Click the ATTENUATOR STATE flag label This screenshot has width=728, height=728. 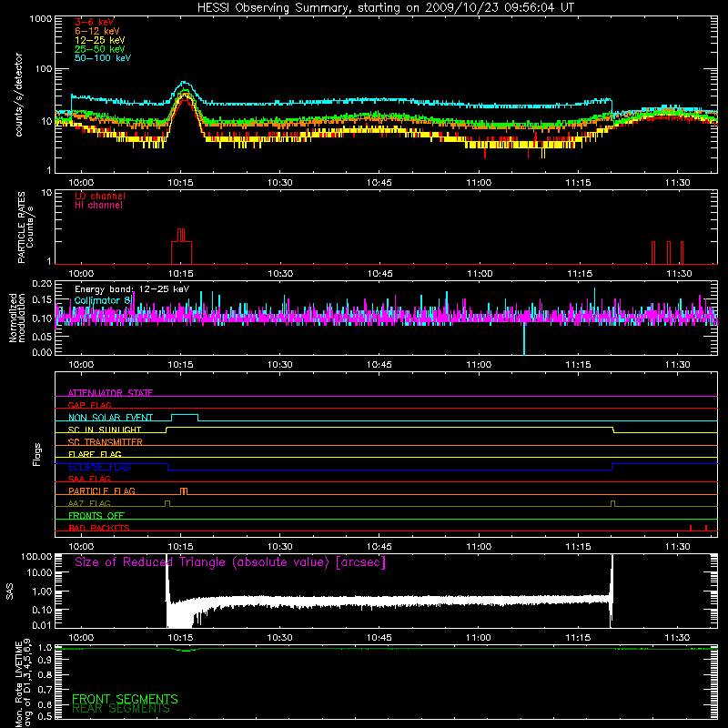(110, 393)
